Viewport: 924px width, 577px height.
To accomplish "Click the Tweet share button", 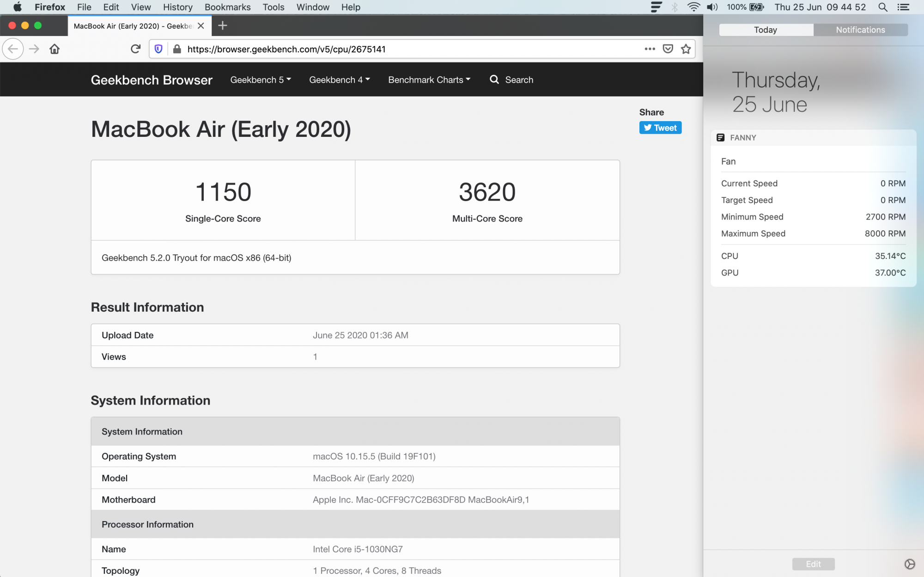I will point(660,128).
